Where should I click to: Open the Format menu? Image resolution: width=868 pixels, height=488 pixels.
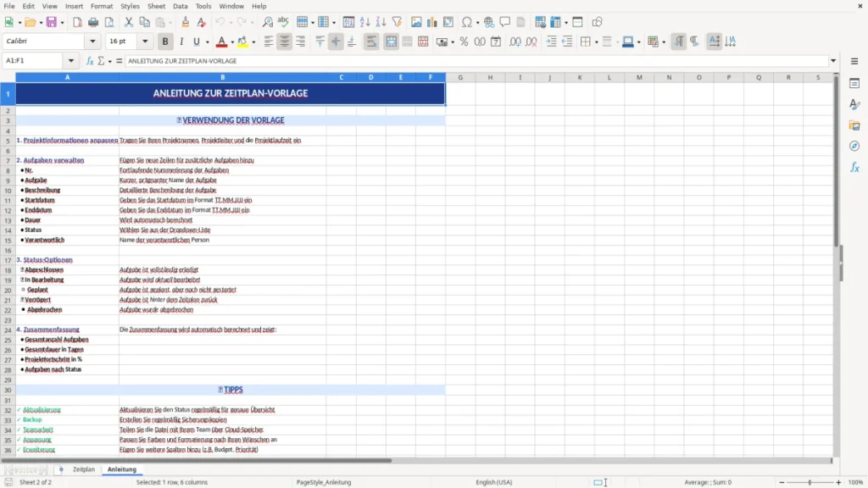[x=102, y=6]
